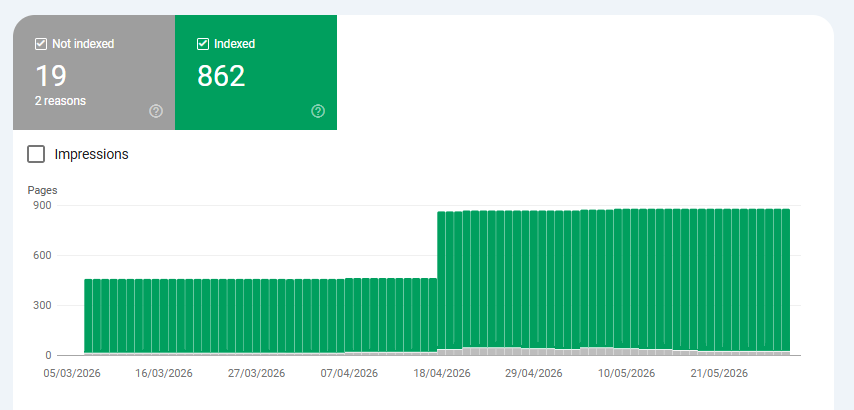The width and height of the screenshot is (854, 410).
Task: Uncheck the Not indexed checkbox
Action: (x=41, y=44)
